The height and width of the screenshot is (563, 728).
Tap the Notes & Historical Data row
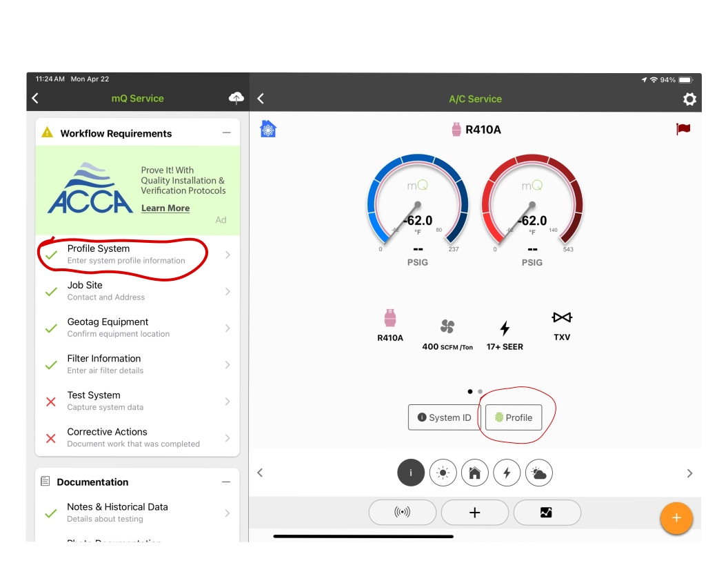click(137, 513)
